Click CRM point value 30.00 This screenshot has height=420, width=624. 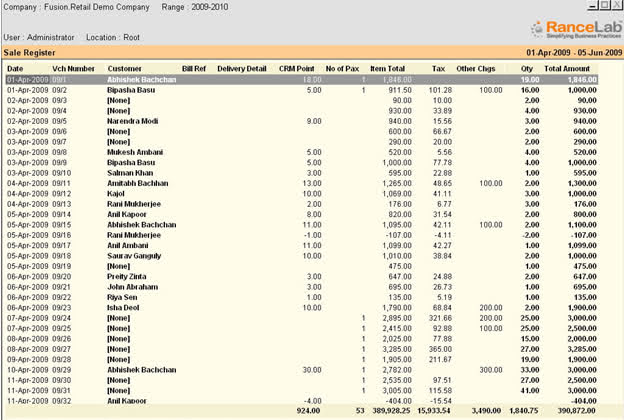click(312, 369)
